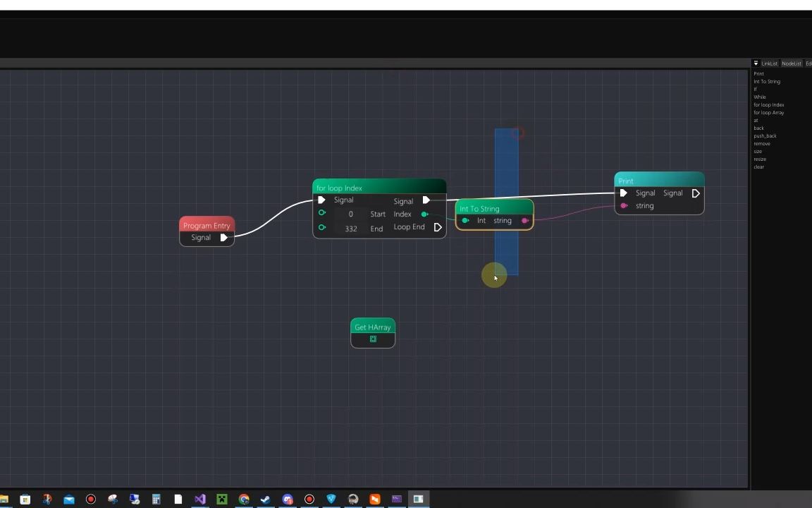Select 'size' in the node list
Viewport: 812px width, 508px height.
(x=758, y=152)
